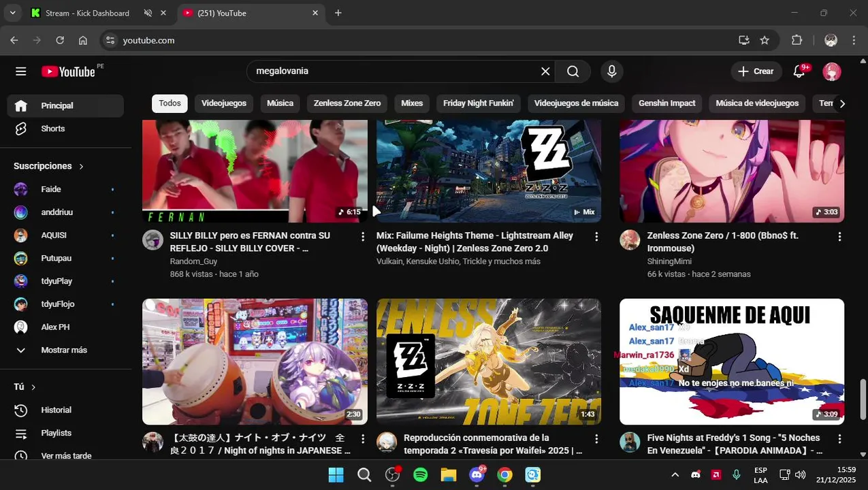Open AQUISI channel subscription
Screen dimensions: 868x490
click(x=66, y=235)
